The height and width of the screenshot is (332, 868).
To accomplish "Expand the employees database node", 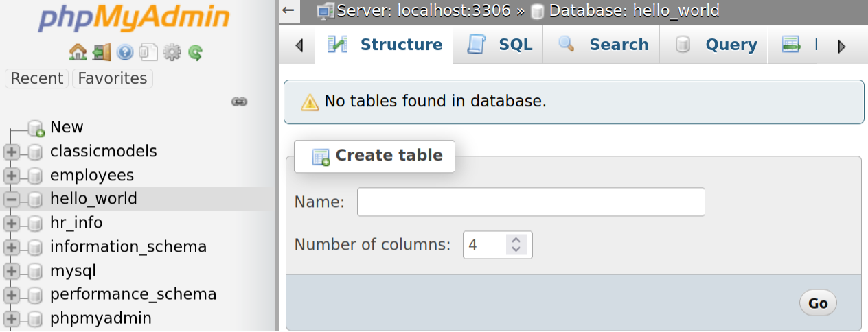I will point(11,176).
